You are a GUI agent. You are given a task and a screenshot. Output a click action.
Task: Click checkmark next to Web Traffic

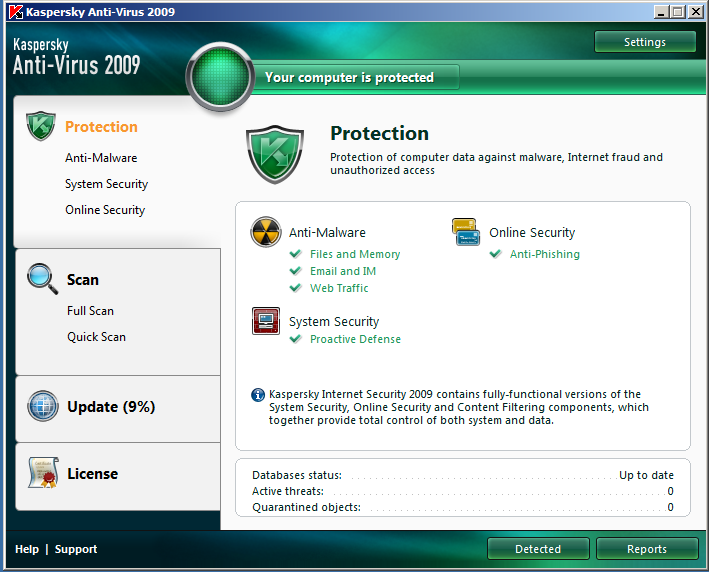coord(296,288)
